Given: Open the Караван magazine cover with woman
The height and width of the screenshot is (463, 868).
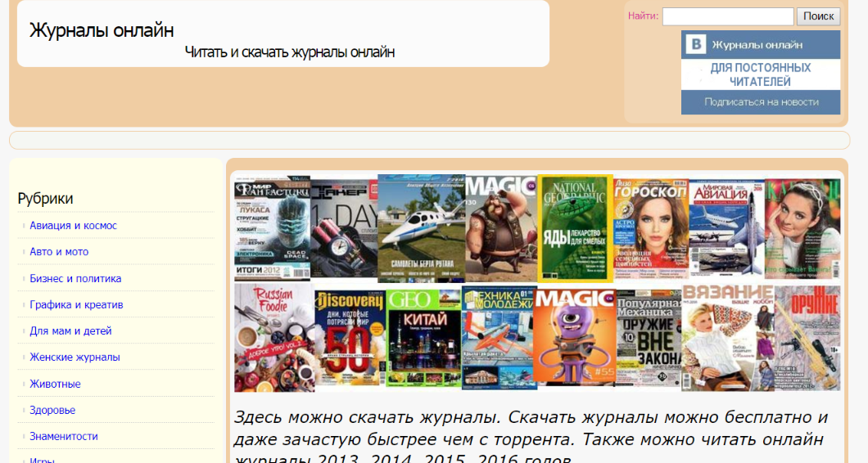Looking at the screenshot, I should pyautogui.click(x=802, y=228).
